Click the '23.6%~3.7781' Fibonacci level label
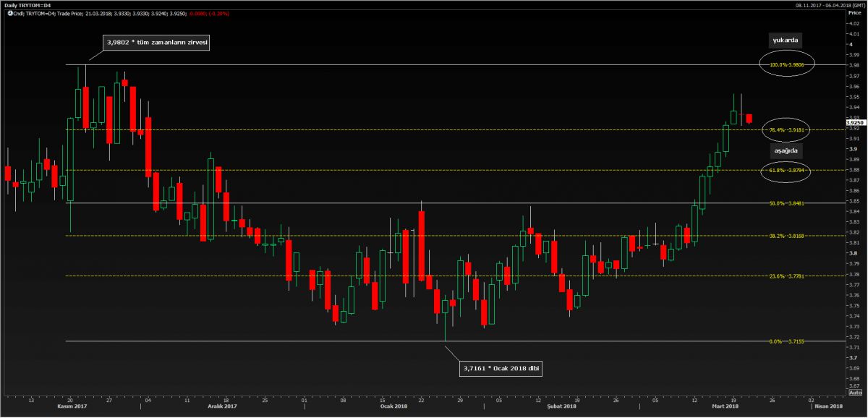868x418 pixels. click(788, 276)
